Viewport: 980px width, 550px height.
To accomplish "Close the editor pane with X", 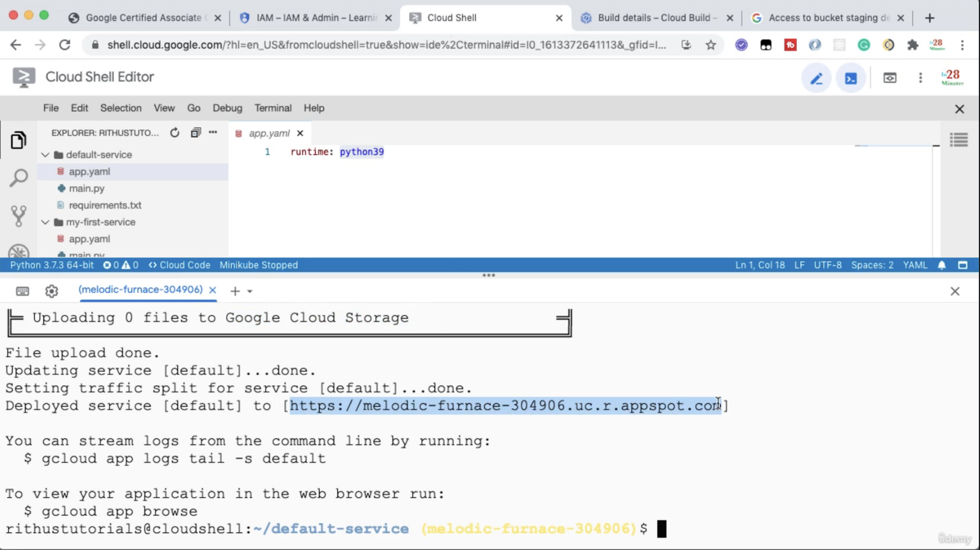I will tap(959, 109).
